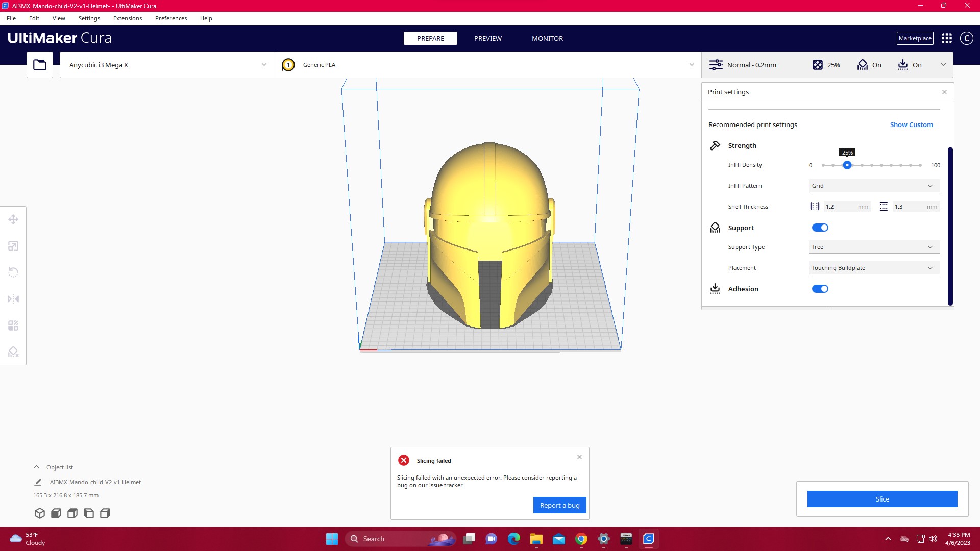Expand the Anycubic i3 Mega X printer selector
This screenshot has height=551, width=980.
[x=263, y=64]
